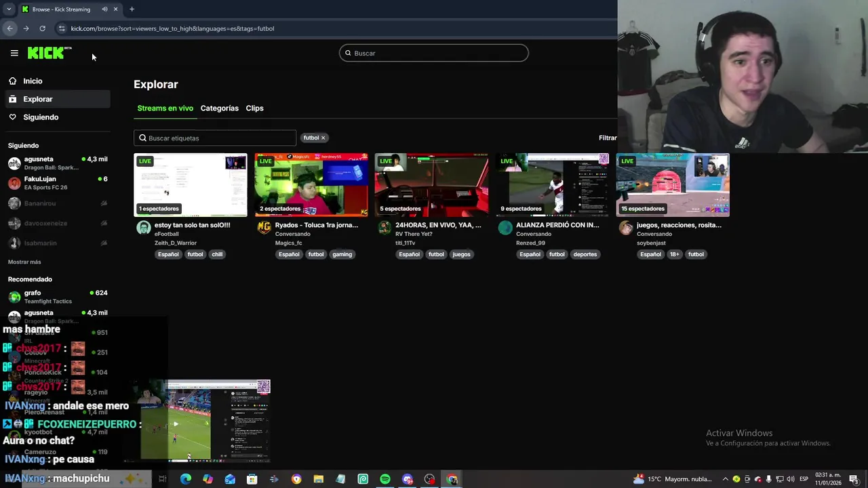This screenshot has width=868, height=488.
Task: Open the hamburger menu beside Kick logo
Action: (14, 53)
